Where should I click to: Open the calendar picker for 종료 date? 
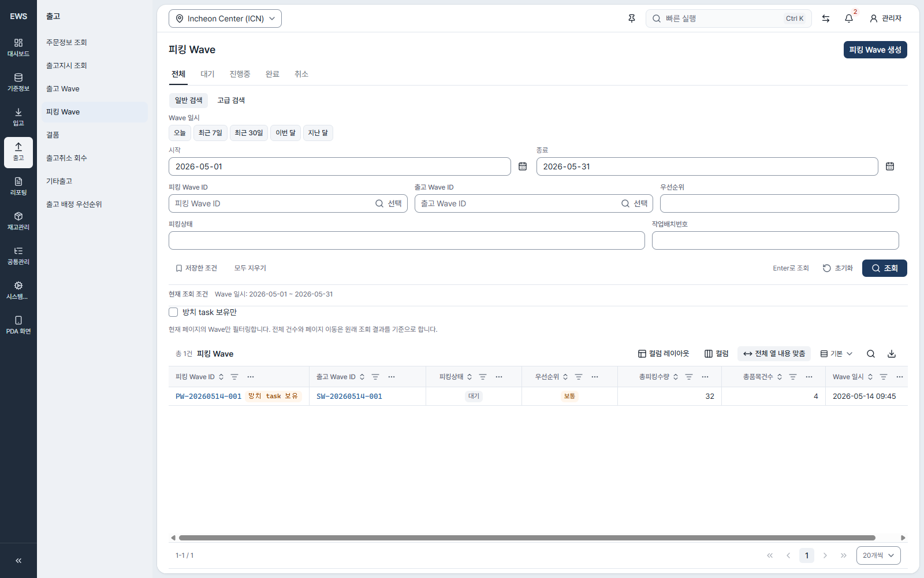tap(890, 166)
